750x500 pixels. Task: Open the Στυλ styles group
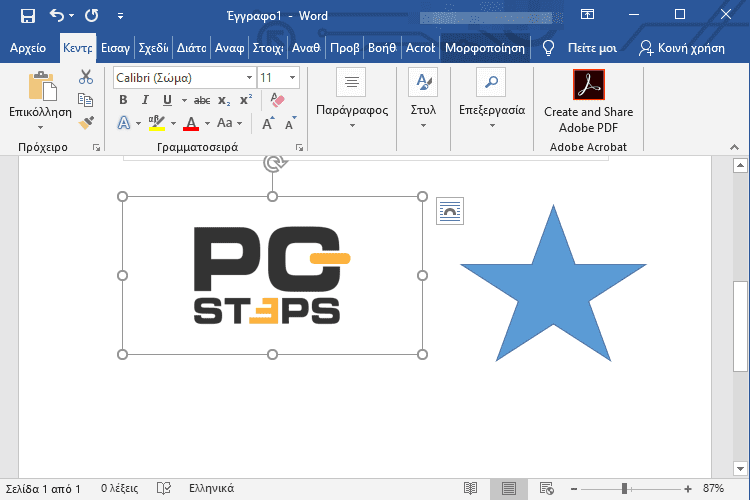coord(423,99)
